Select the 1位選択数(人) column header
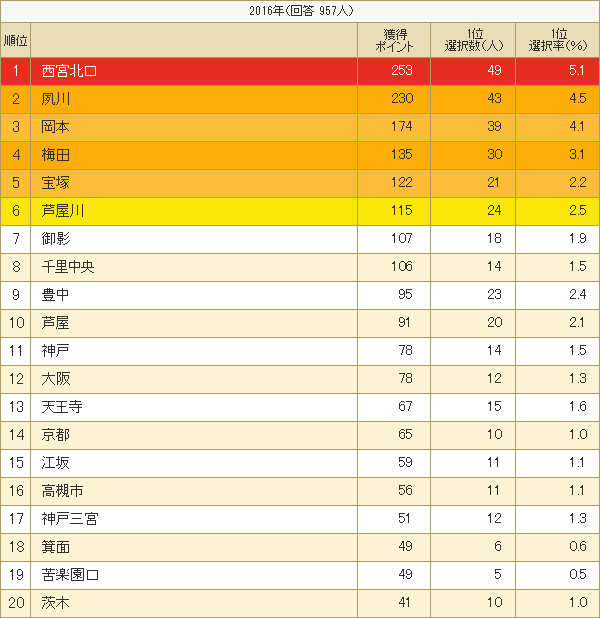This screenshot has height=618, width=600. tap(474, 40)
